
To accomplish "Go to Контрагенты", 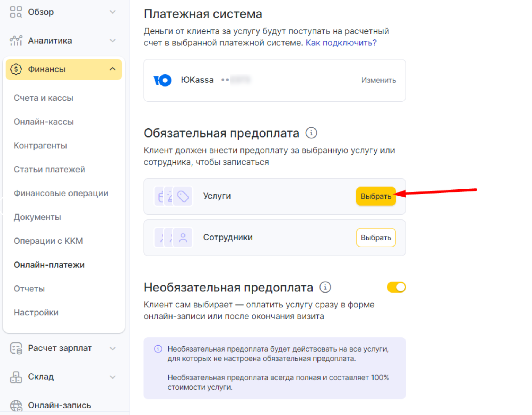I will [x=40, y=146].
